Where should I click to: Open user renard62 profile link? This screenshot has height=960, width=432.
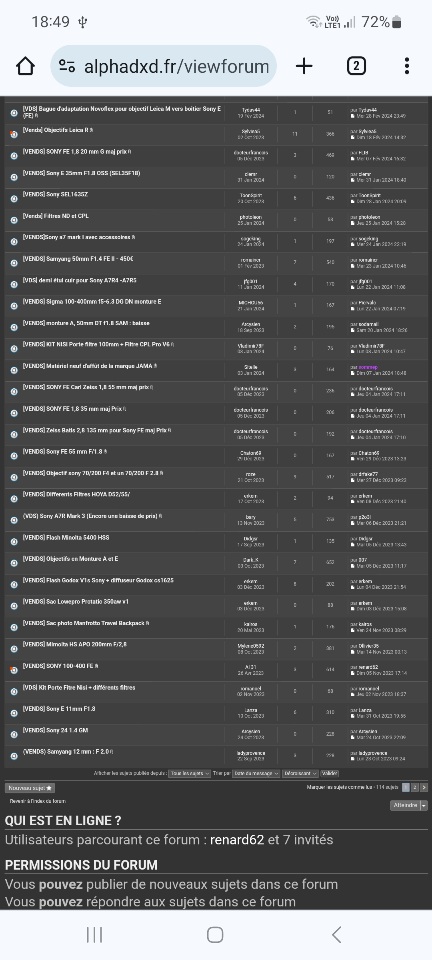237,840
